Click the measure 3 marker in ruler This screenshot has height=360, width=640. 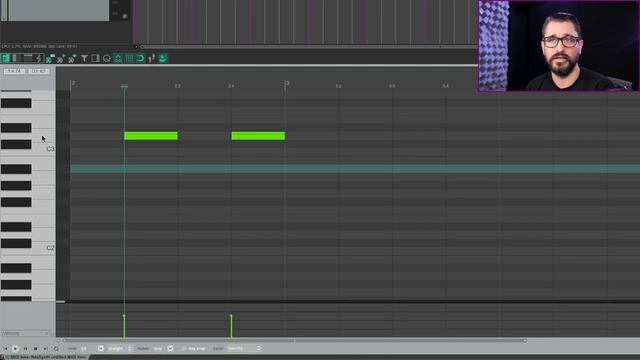pos(287,84)
